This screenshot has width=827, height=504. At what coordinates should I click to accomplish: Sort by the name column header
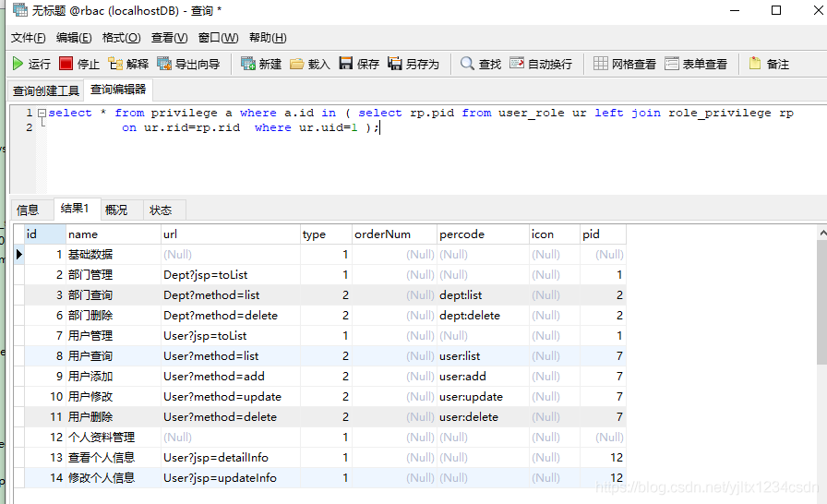click(x=114, y=234)
